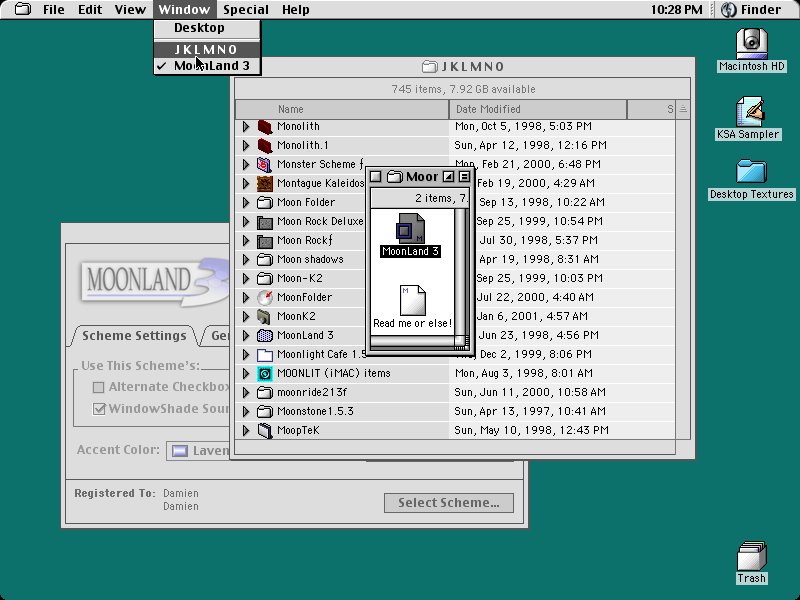Click the Moonstone1.5.3 folder icon

coord(264,411)
